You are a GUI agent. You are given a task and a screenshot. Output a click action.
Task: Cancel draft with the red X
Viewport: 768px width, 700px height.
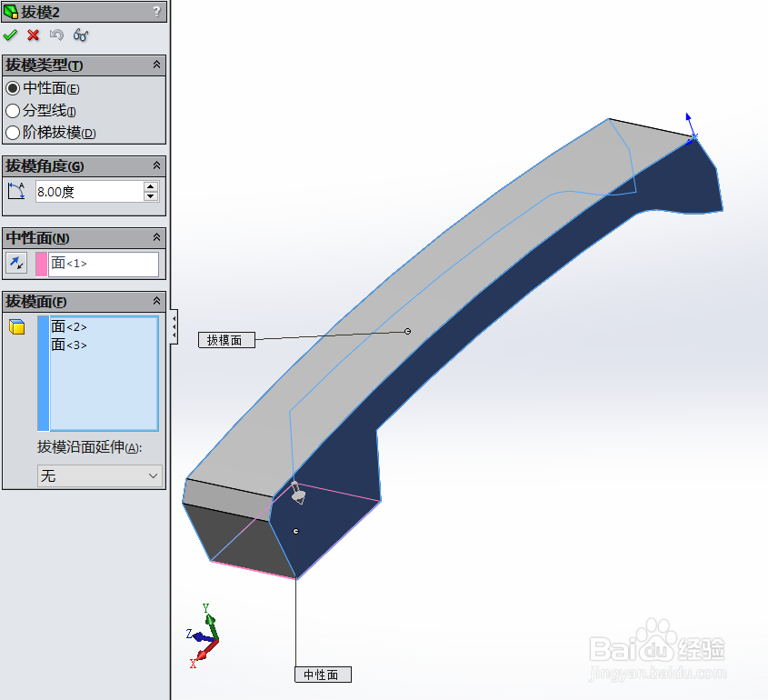(33, 35)
